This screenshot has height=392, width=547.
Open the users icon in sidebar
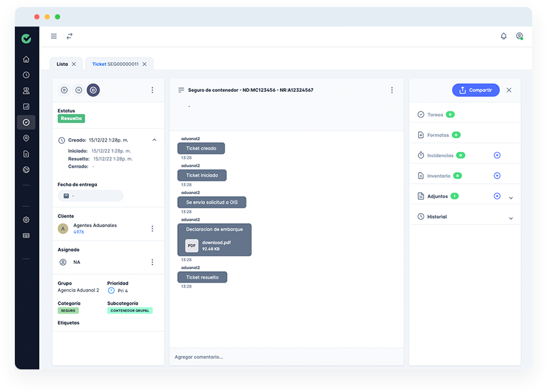click(x=26, y=91)
